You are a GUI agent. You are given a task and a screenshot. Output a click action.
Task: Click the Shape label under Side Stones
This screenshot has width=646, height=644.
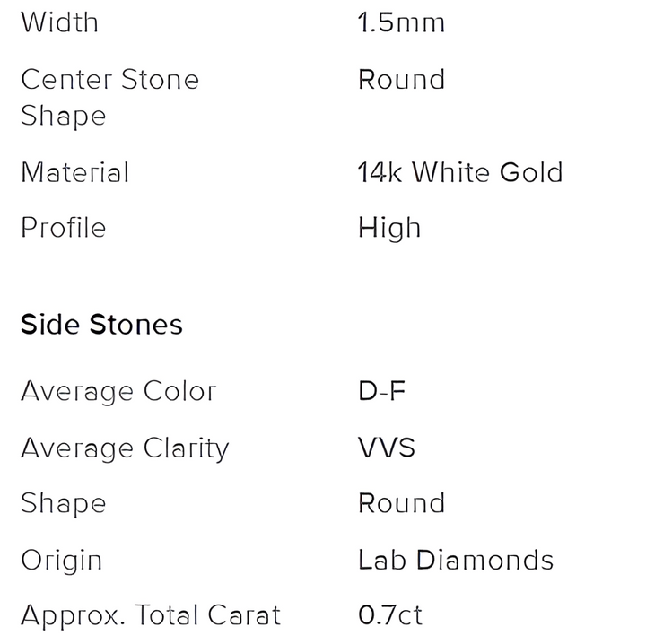(x=63, y=504)
